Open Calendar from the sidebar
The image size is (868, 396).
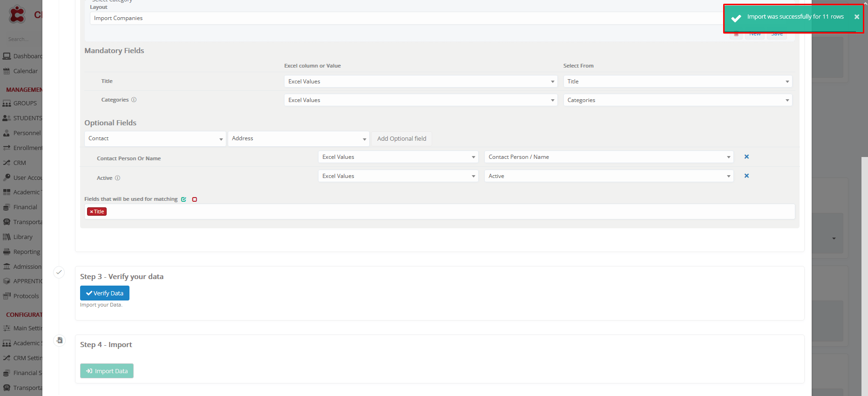pos(25,71)
